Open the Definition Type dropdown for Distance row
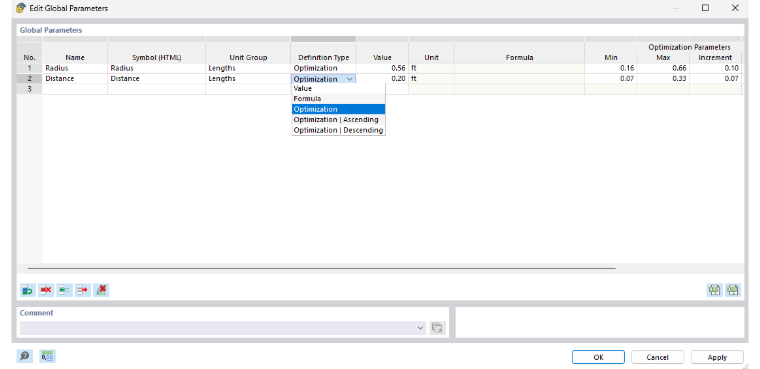Screen dimensions: 760x369 tap(350, 79)
